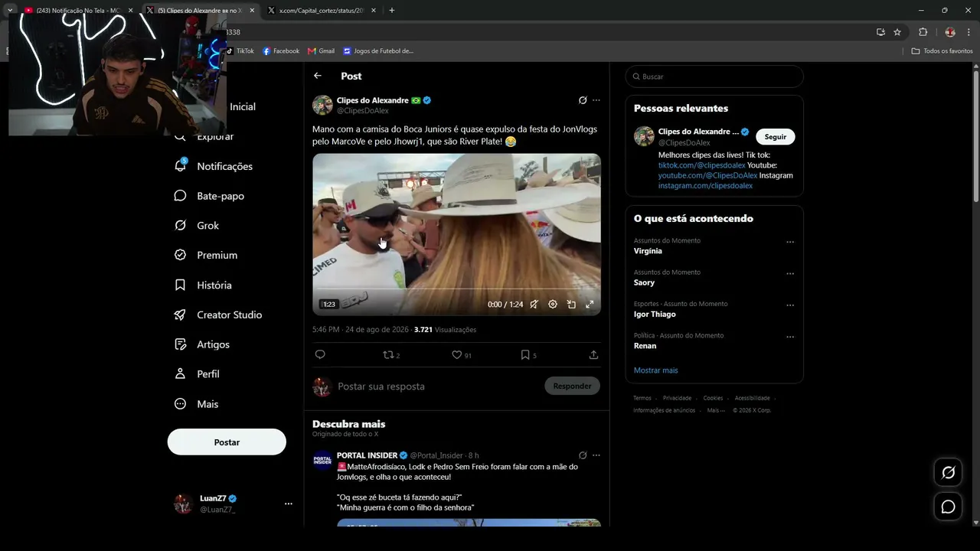The image size is (980, 551).
Task: Open more options for the Virgínia trend
Action: tap(790, 242)
